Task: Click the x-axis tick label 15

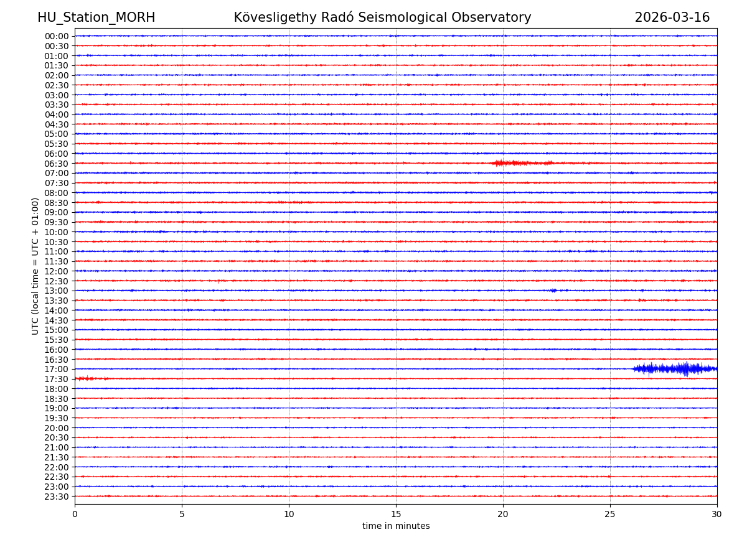Action: (x=396, y=514)
